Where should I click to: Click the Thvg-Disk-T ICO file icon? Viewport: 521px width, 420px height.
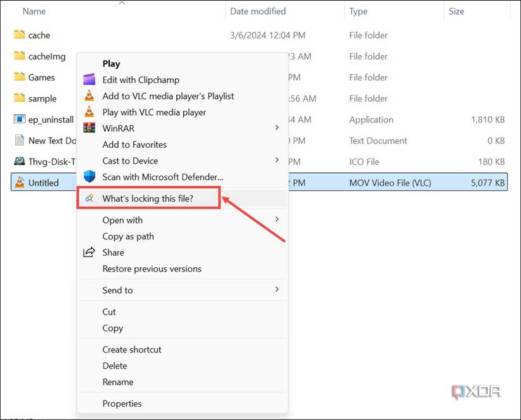18,161
